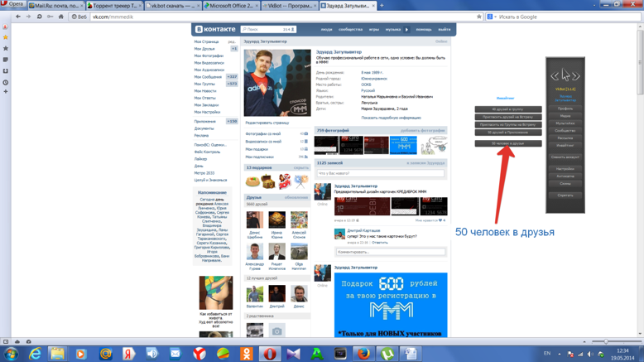Open the Windows Start button

click(x=11, y=354)
